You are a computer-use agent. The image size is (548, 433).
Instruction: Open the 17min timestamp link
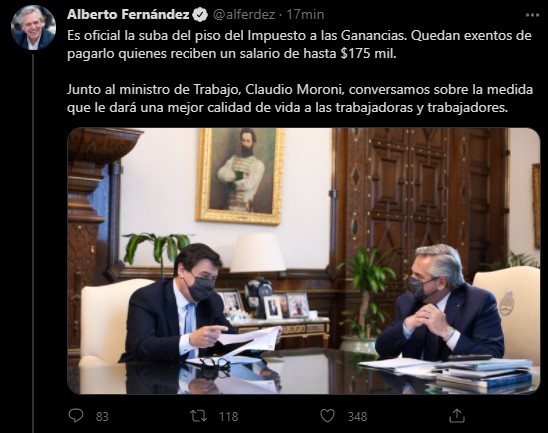point(305,15)
